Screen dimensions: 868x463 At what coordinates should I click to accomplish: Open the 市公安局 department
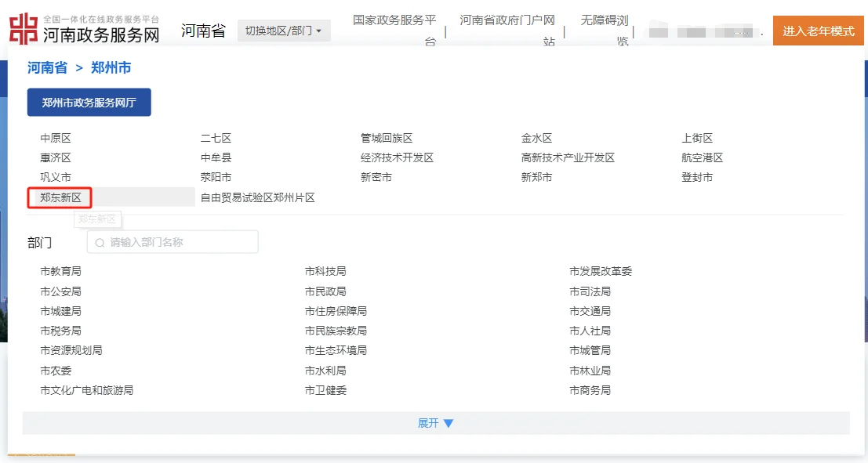61,291
